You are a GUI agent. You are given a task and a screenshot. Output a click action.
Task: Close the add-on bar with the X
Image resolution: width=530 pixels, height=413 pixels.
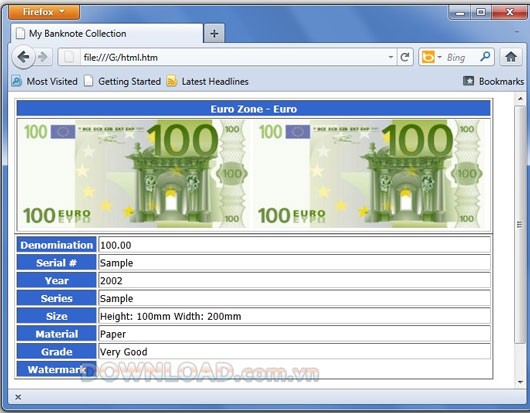18,397
